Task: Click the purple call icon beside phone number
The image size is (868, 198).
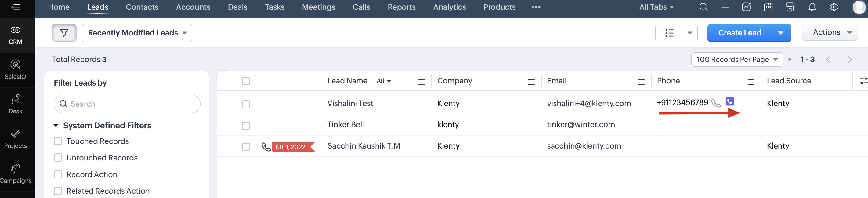Action: [x=730, y=101]
